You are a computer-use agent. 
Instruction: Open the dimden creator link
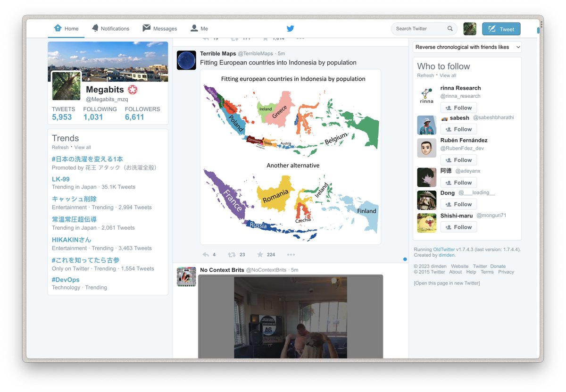(447, 255)
